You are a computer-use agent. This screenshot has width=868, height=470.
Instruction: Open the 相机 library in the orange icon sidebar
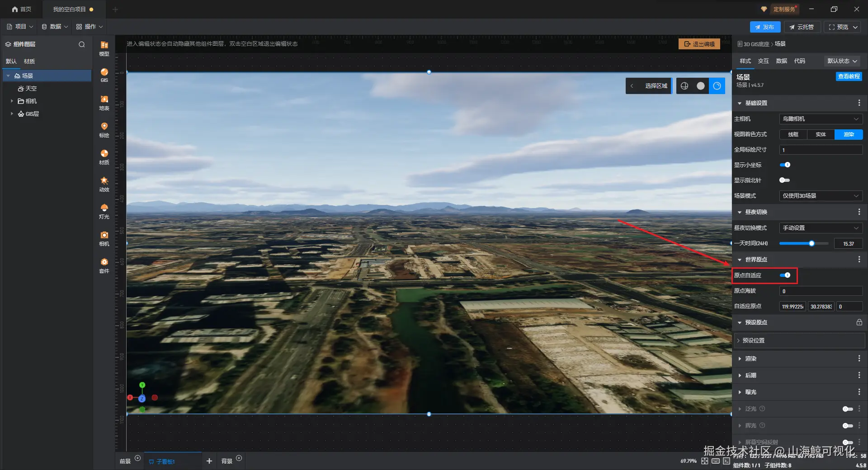click(x=104, y=238)
